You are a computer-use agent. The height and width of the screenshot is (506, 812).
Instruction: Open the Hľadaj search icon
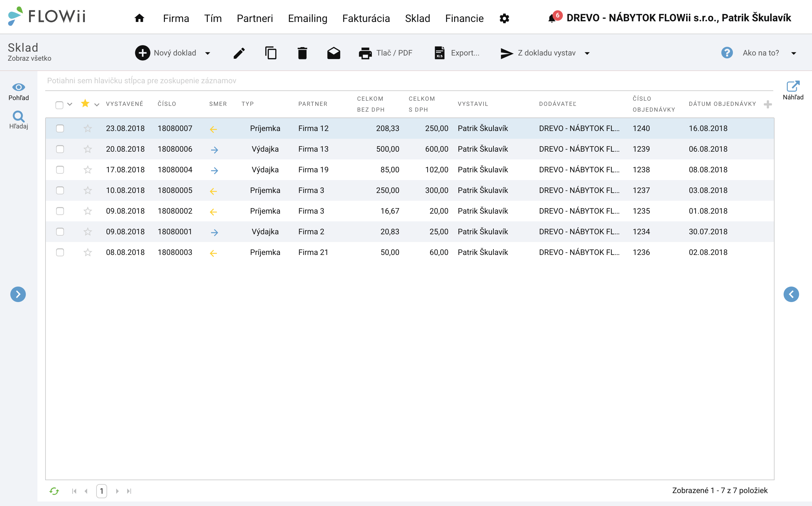(x=18, y=116)
